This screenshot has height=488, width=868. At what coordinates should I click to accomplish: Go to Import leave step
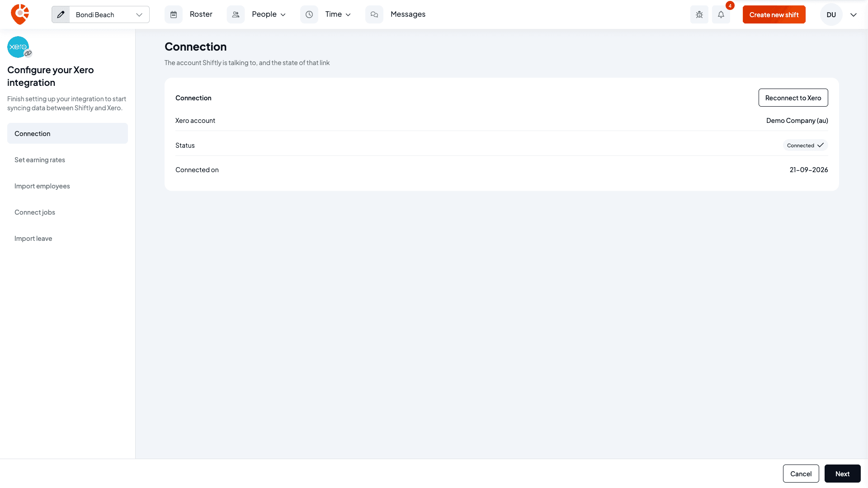[67, 238]
